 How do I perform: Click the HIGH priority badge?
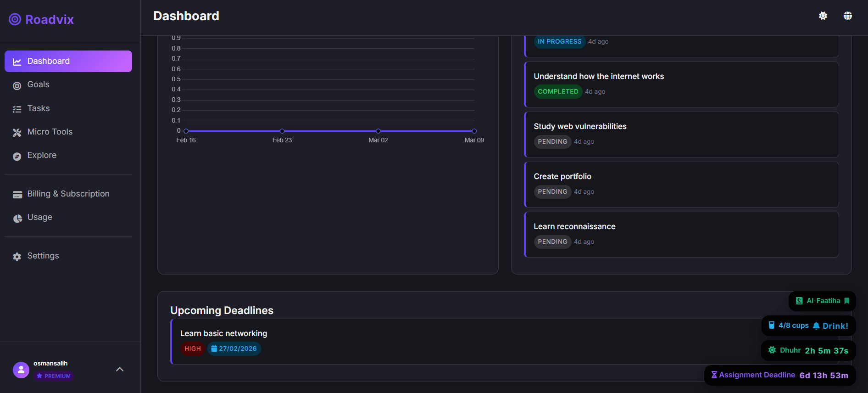(x=193, y=348)
